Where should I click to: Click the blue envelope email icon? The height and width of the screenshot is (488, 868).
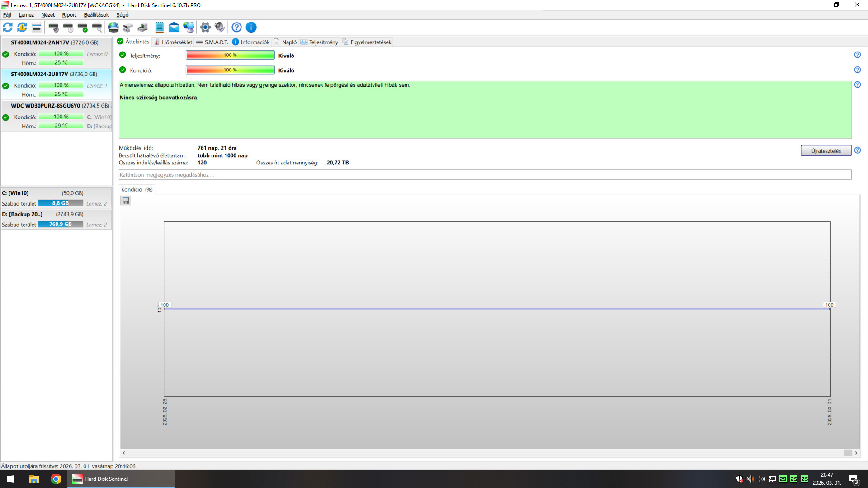174,28
